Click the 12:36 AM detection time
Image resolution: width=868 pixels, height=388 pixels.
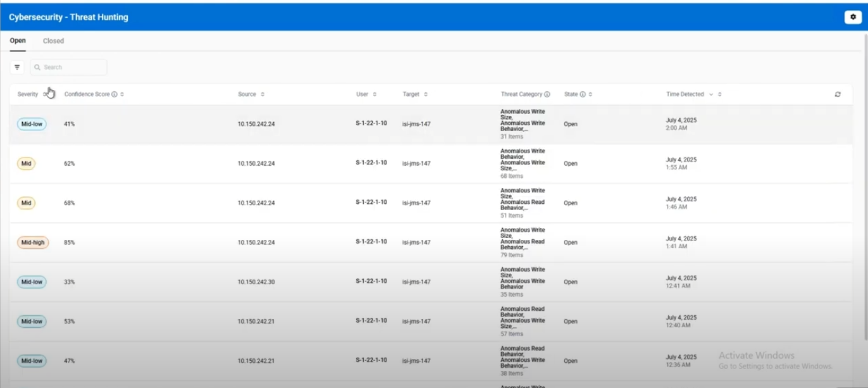pos(678,365)
